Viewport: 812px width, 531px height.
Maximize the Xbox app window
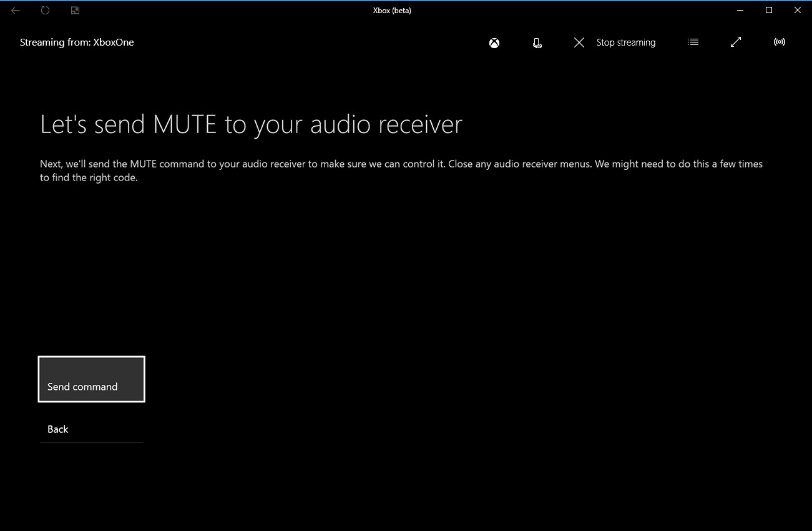click(769, 10)
